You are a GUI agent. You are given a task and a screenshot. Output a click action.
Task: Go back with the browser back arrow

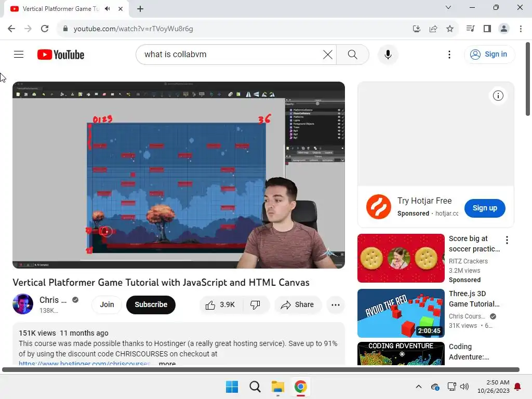click(x=11, y=29)
